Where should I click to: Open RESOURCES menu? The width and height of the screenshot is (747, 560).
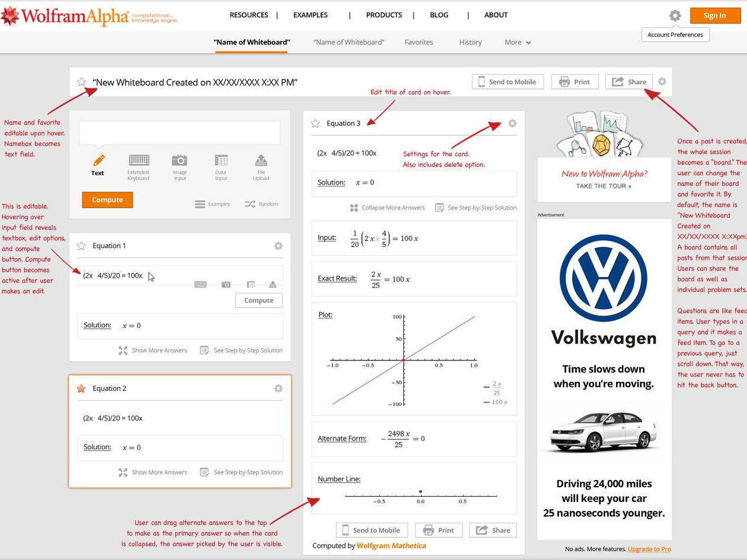[249, 15]
